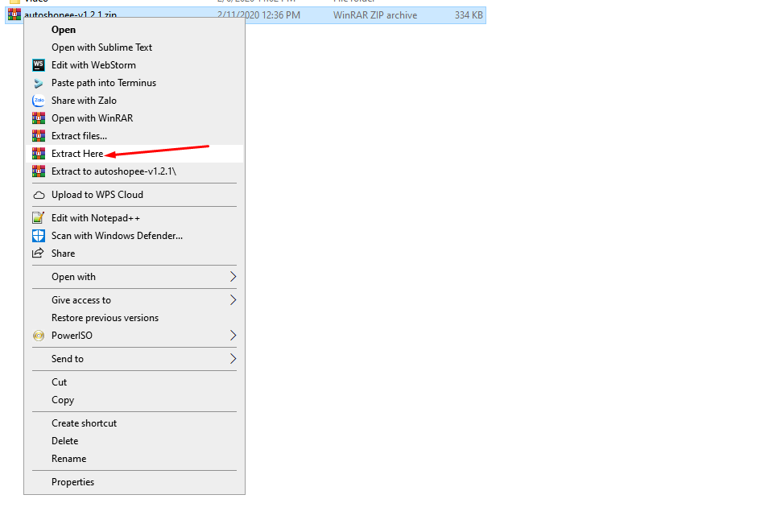Open the Open with menu entry

[x=134, y=277]
